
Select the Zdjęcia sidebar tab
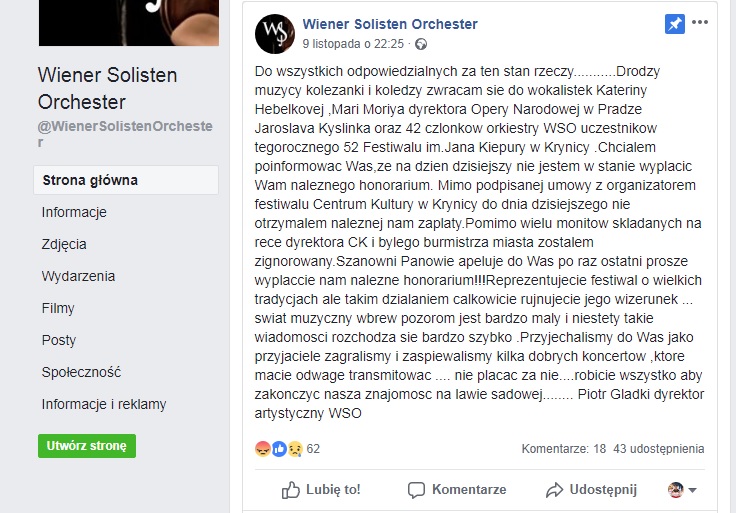click(x=64, y=244)
